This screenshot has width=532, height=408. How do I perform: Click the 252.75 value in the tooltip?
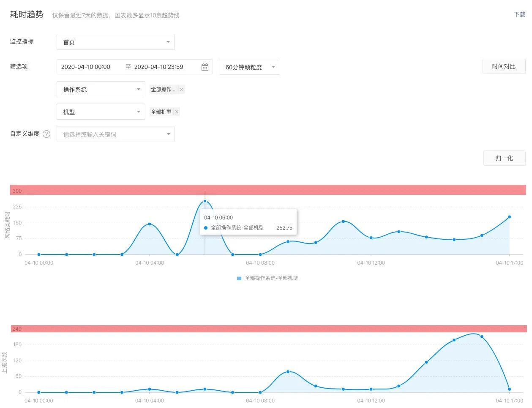284,228
